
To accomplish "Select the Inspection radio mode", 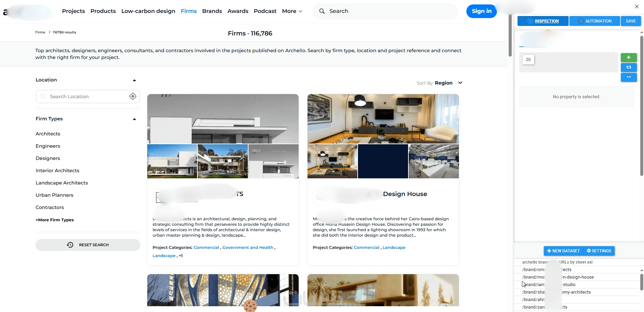I will click(543, 21).
